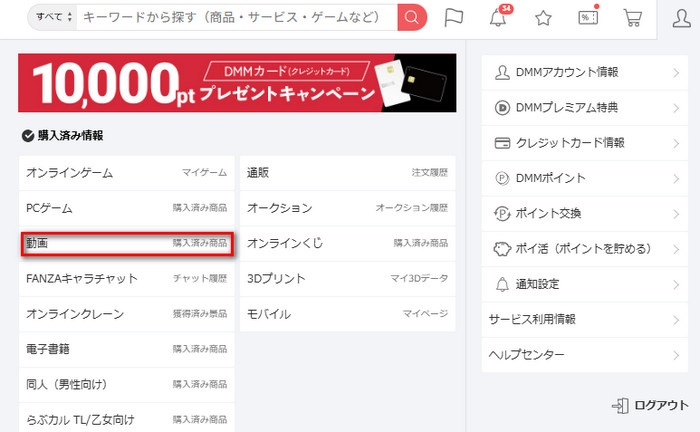Viewport: 700px width, 432px height.
Task: Click the ポイント交換 exchange icon
Action: (502, 213)
